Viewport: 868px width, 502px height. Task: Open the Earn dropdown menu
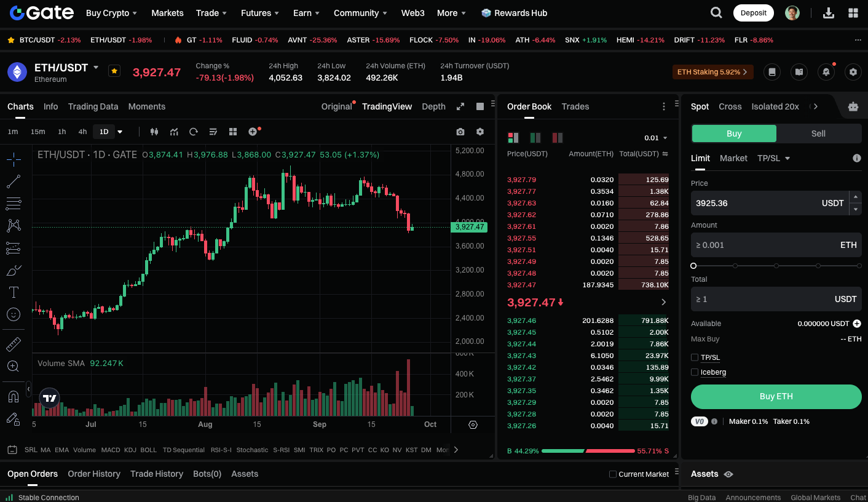(307, 13)
